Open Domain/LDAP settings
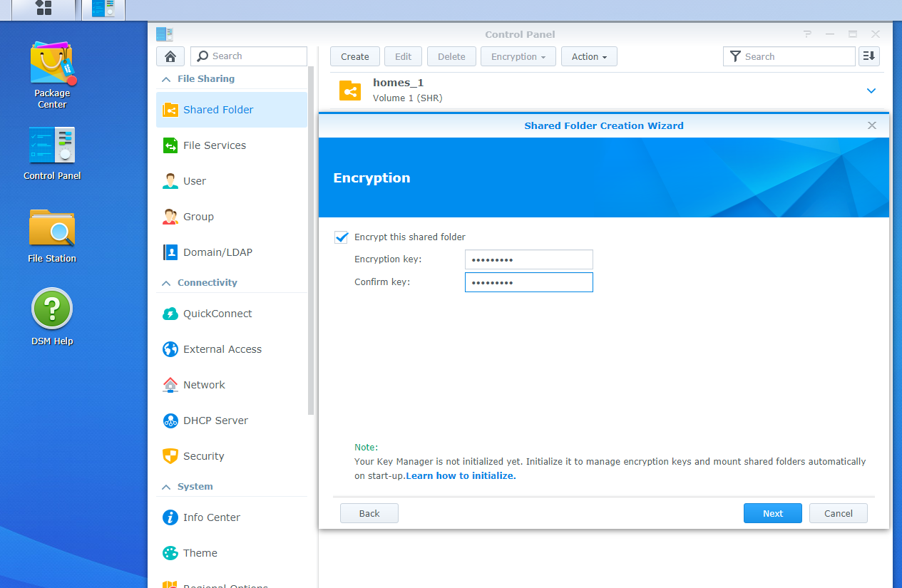902x588 pixels. coord(232,252)
